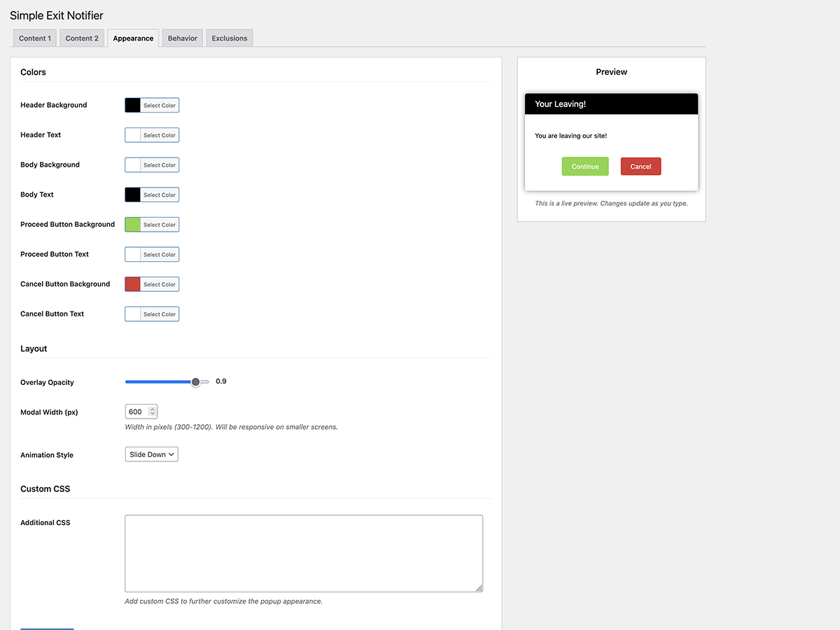Click the Proceed Button Text white swatch
840x630 pixels.
tap(133, 255)
